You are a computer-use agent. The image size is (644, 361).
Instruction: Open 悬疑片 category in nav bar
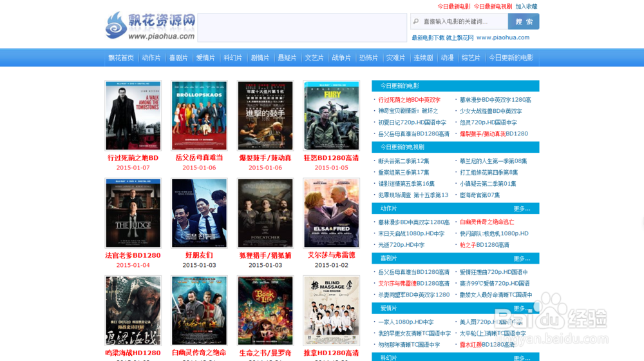287,58
